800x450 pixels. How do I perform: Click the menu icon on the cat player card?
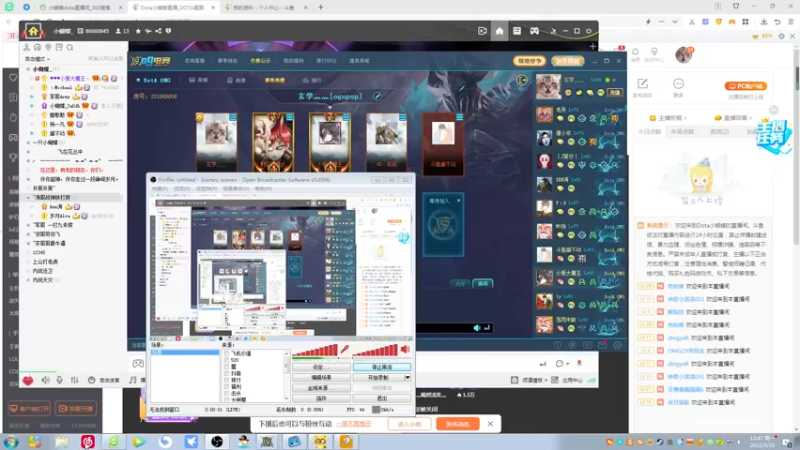coord(233,117)
